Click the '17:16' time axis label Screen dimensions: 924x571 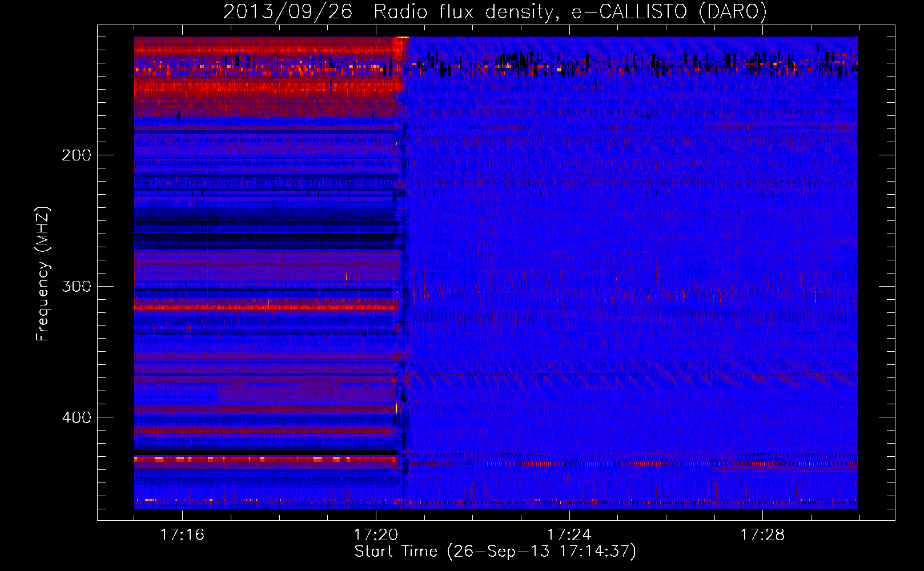click(182, 535)
